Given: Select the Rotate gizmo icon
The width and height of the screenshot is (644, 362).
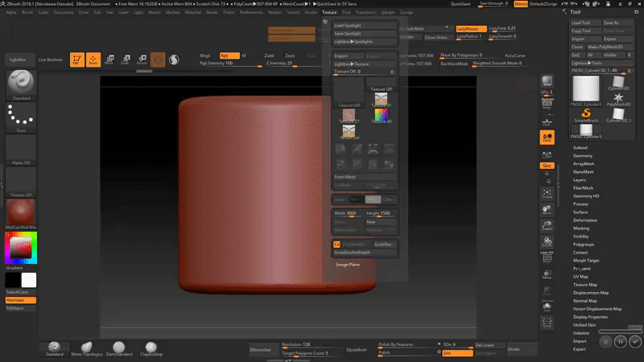Looking at the screenshot, I should [142, 60].
